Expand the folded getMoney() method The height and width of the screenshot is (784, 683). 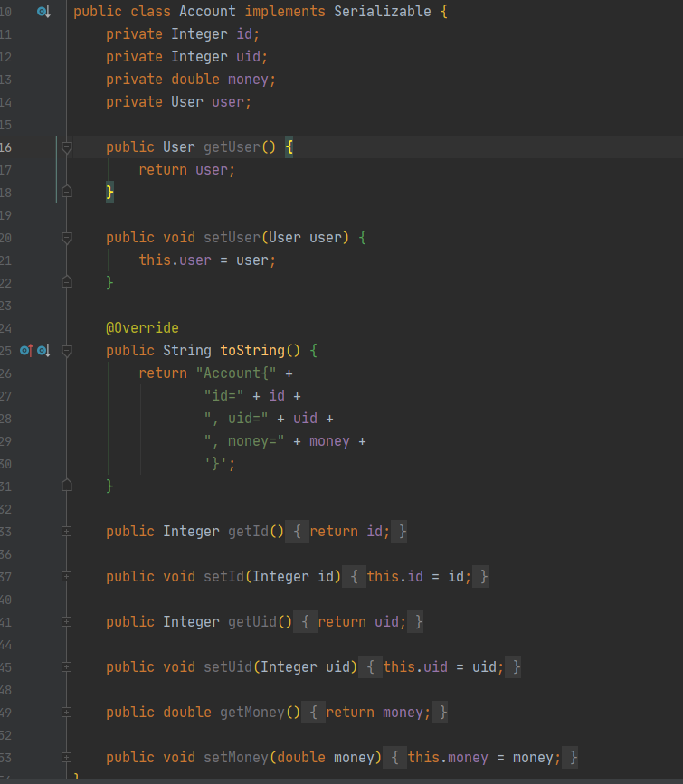67,712
